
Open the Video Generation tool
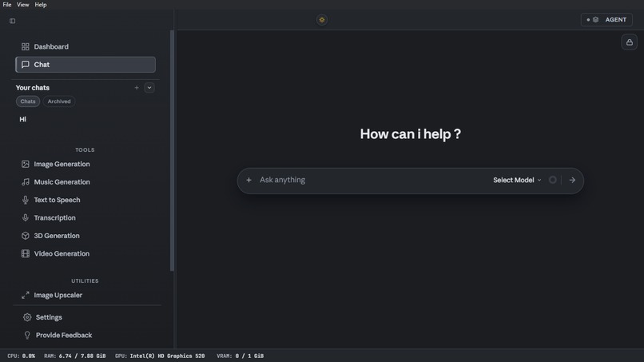85,253
